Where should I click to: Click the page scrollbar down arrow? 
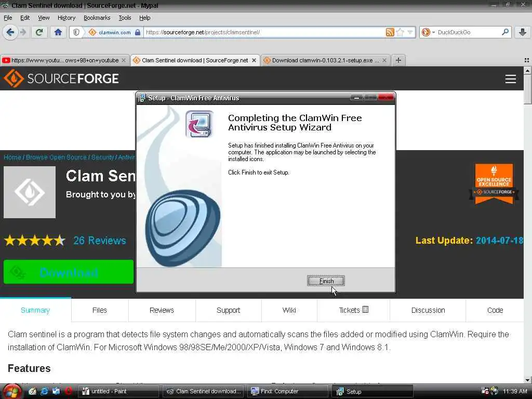coord(528,380)
